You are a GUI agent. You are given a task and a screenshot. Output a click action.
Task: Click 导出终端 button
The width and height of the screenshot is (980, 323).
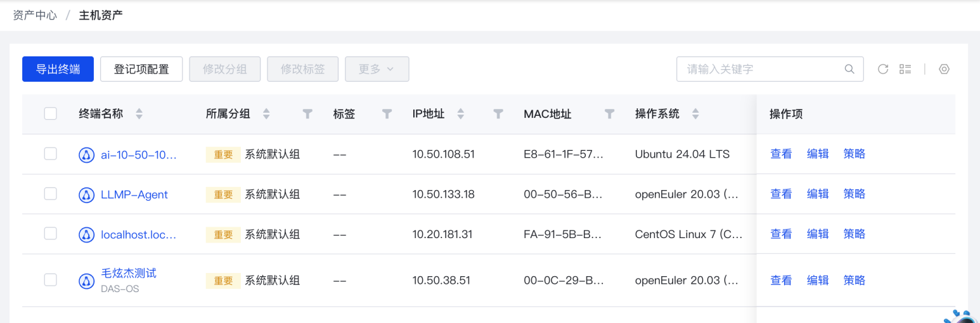click(x=58, y=69)
